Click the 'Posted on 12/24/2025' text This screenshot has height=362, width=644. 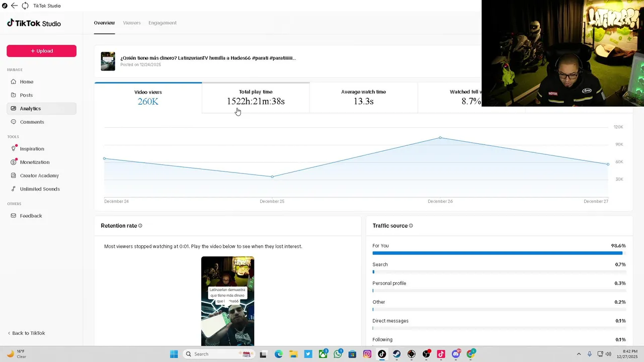[x=141, y=65]
